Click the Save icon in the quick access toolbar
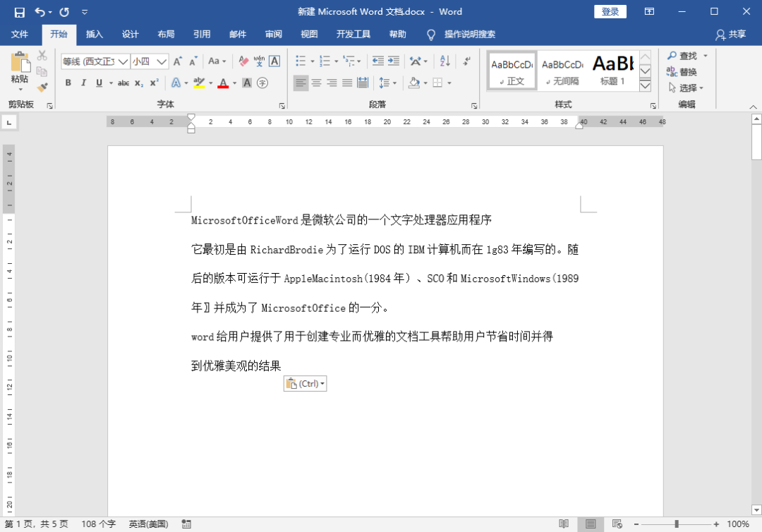Viewport: 762px width, 532px height. (x=20, y=12)
